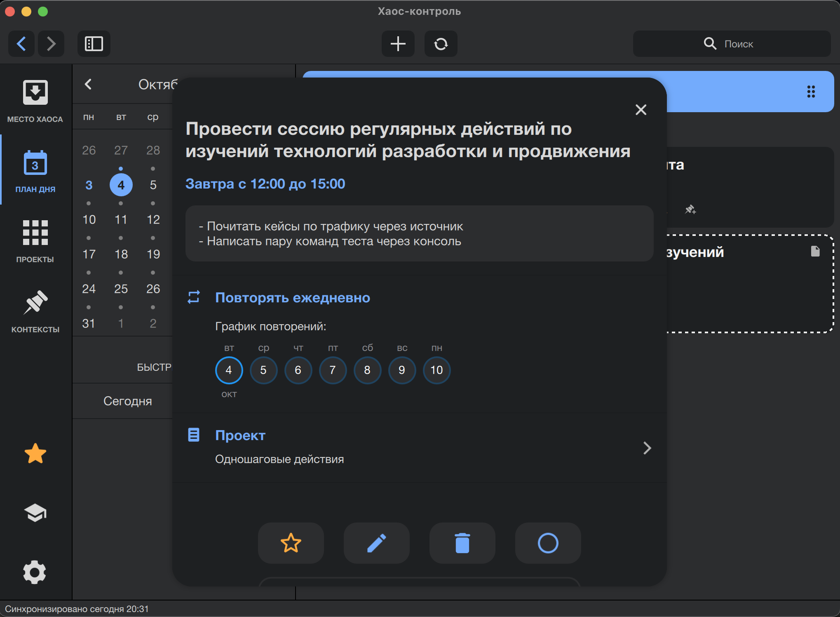Image resolution: width=840 pixels, height=617 pixels.
Task: Mark task complete with circle button
Action: coord(548,543)
